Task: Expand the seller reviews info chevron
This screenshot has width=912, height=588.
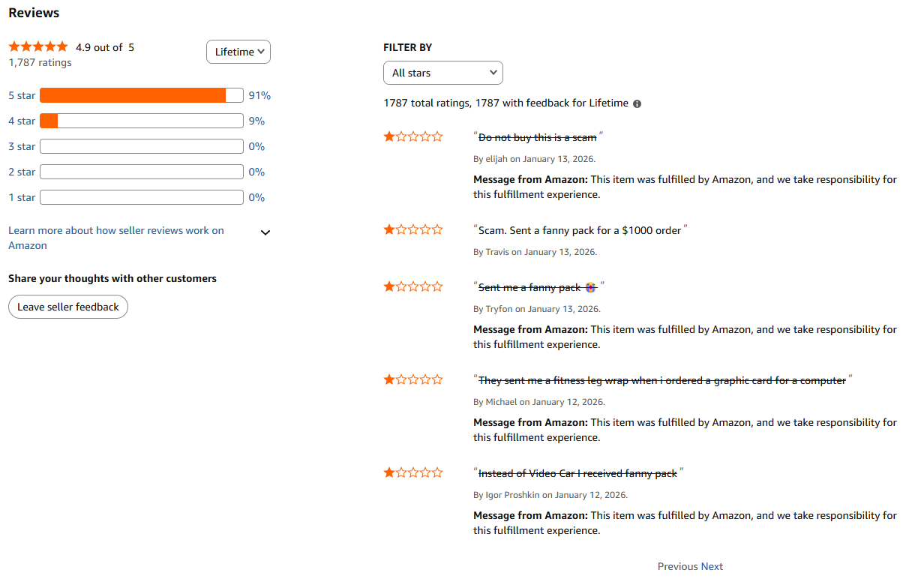Action: 265,232
